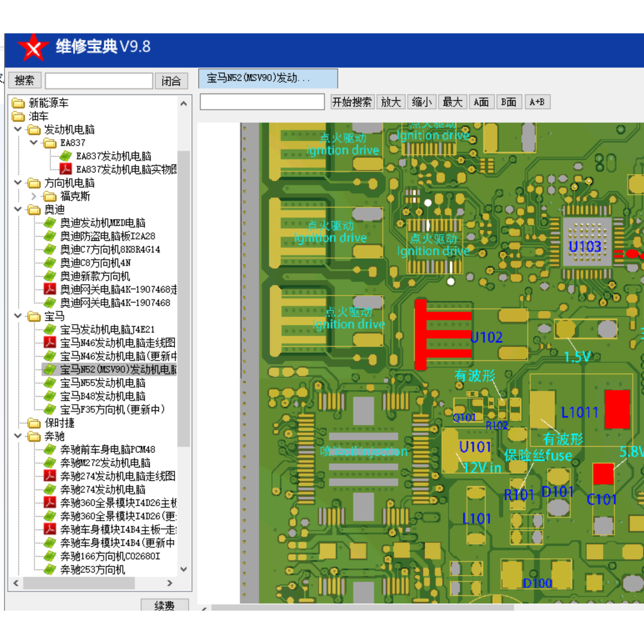The height and width of the screenshot is (644, 644).
Task: Select 奔驰M272发动机电脑 in the tree
Action: pos(106,463)
